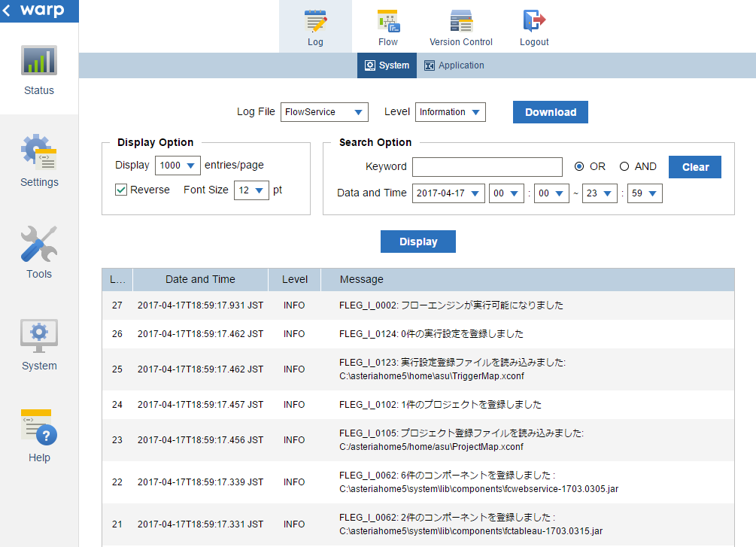Click the Download button
Image resolution: width=756 pixels, height=547 pixels.
tap(550, 111)
